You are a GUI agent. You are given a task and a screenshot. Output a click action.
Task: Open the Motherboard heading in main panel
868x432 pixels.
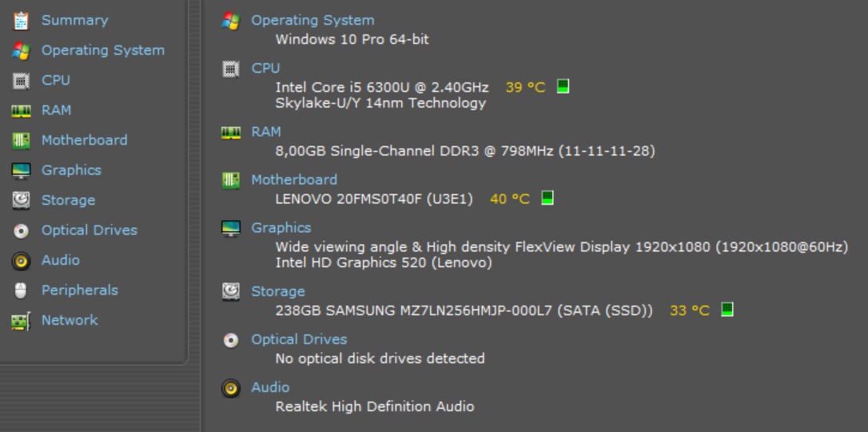click(x=294, y=180)
